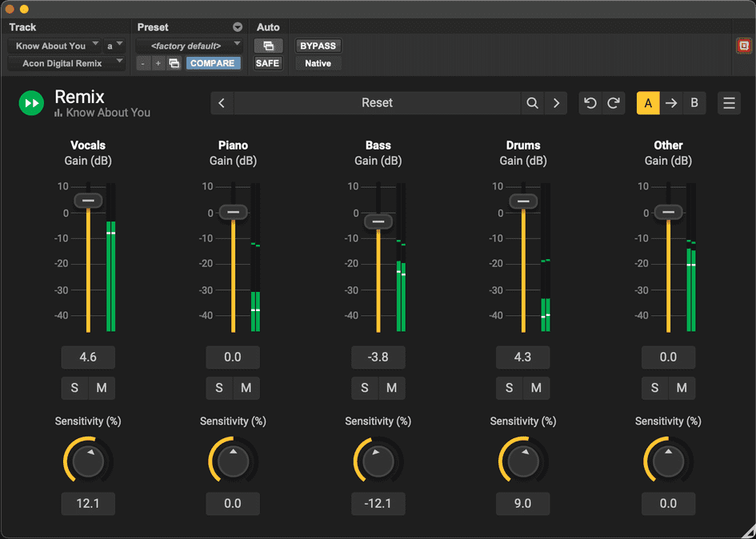Click the green Remix logo icon
The width and height of the screenshot is (756, 539).
30,102
